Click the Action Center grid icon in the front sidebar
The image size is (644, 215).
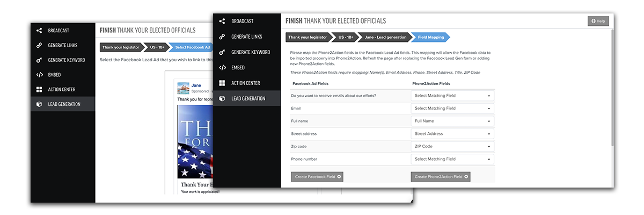click(x=222, y=83)
